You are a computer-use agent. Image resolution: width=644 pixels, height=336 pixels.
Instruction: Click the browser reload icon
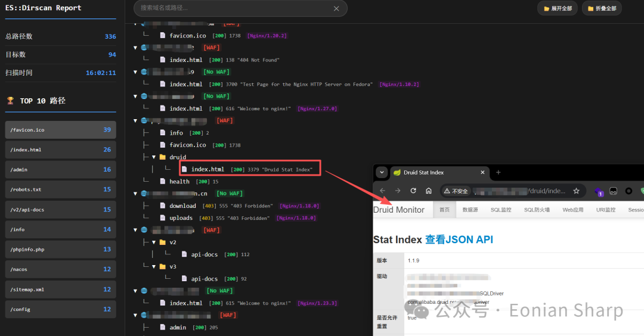coord(413,191)
